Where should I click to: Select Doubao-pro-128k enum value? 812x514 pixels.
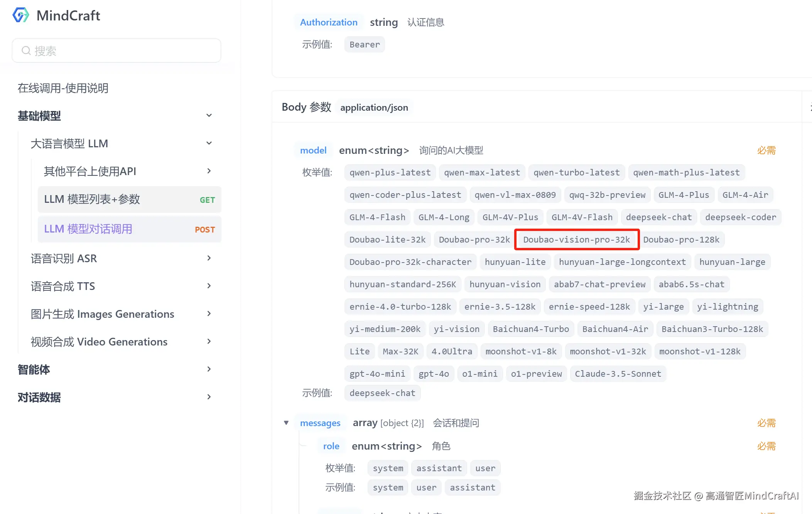coord(681,240)
